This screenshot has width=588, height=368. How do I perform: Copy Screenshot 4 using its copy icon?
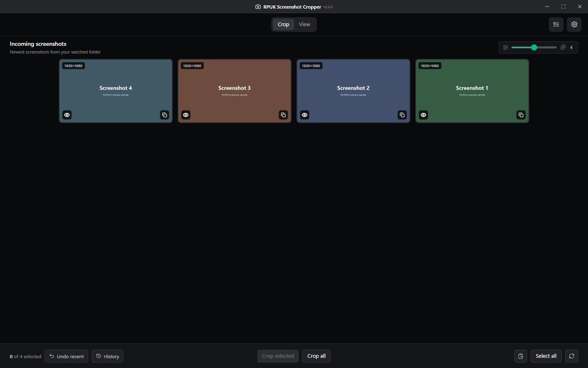tap(165, 115)
